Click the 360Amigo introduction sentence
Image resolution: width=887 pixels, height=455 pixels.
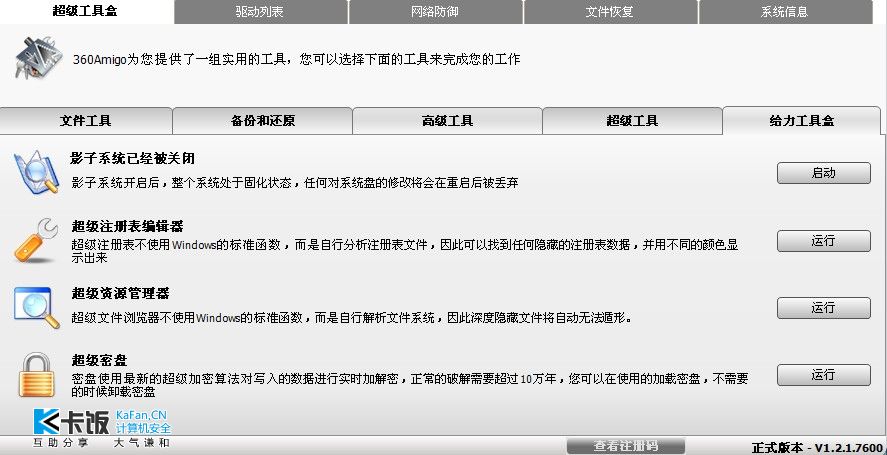pyautogui.click(x=296, y=59)
